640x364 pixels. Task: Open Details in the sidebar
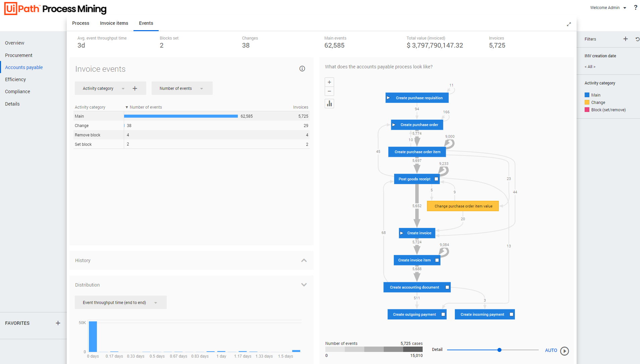pyautogui.click(x=12, y=104)
